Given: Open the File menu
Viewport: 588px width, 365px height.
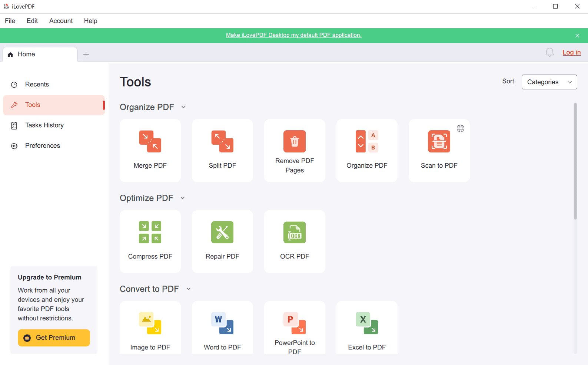Looking at the screenshot, I should pos(10,21).
